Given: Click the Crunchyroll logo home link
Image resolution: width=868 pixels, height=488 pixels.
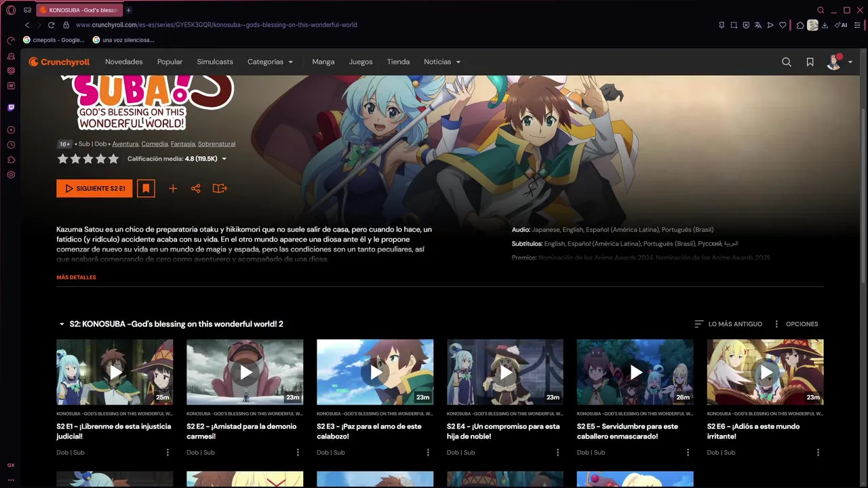Looking at the screenshot, I should pos(59,62).
